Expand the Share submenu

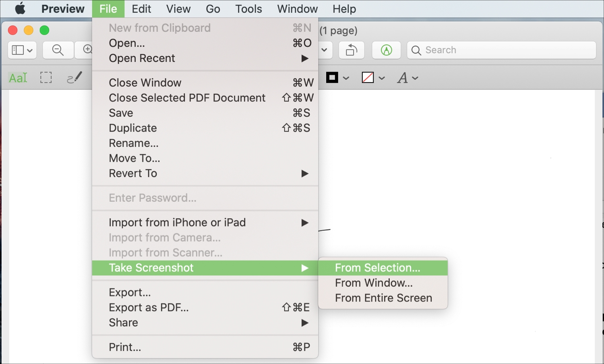click(x=205, y=323)
